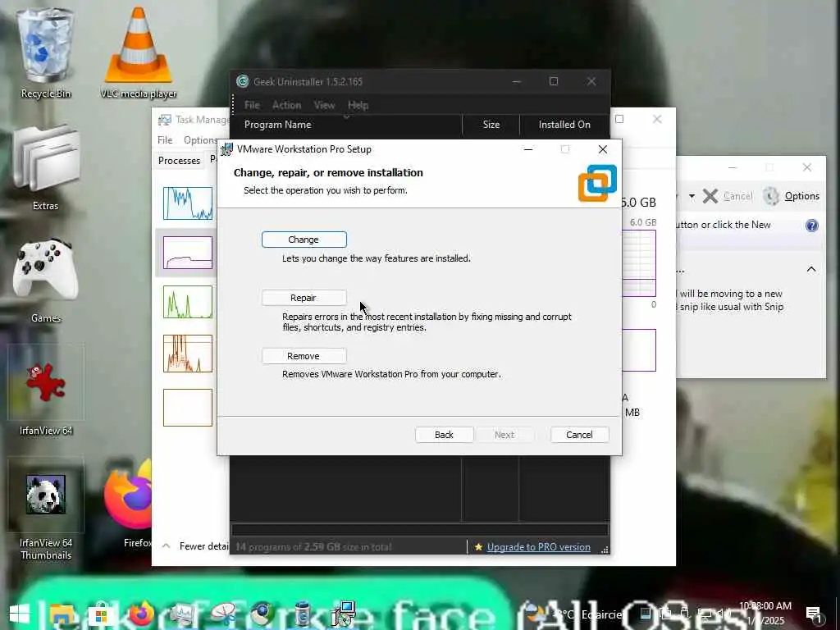This screenshot has height=630, width=840.
Task: Click the blue help icon in Snipping Tool
Action: [x=812, y=225]
